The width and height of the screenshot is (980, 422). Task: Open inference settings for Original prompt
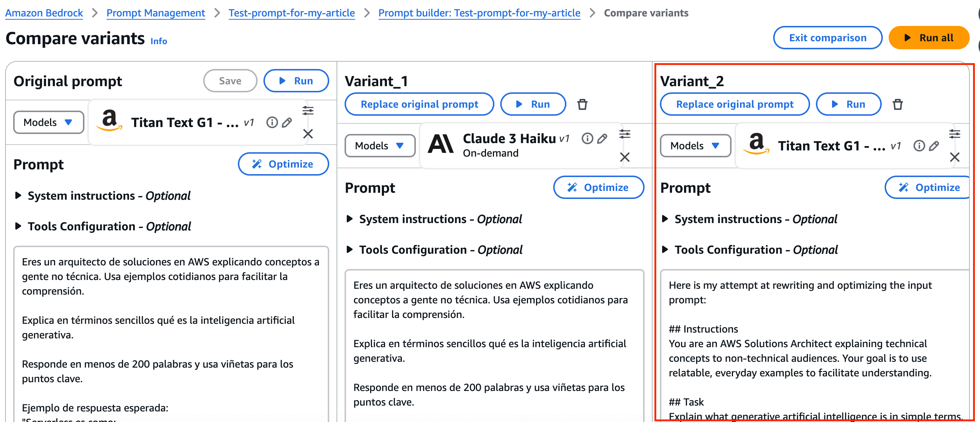tap(308, 111)
